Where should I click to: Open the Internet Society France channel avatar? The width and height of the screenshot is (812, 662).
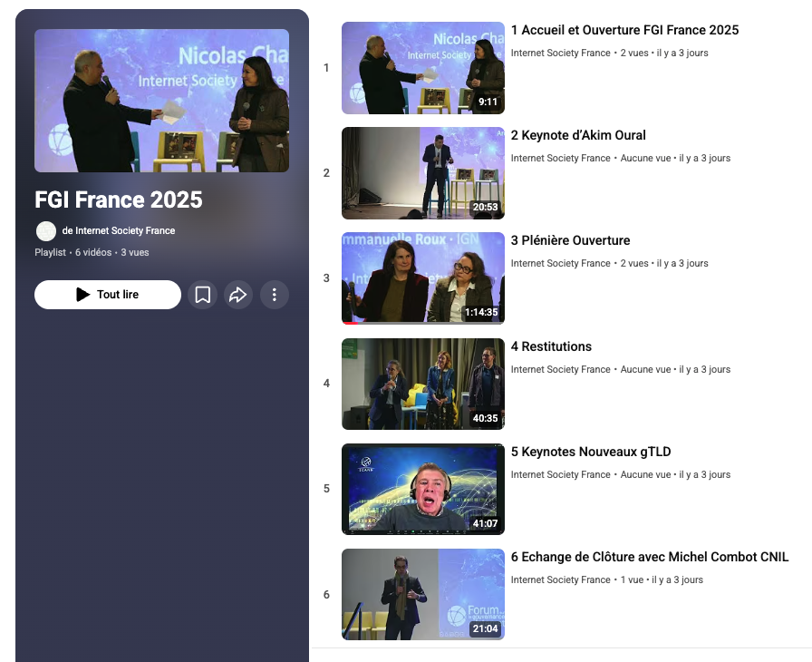(46, 231)
